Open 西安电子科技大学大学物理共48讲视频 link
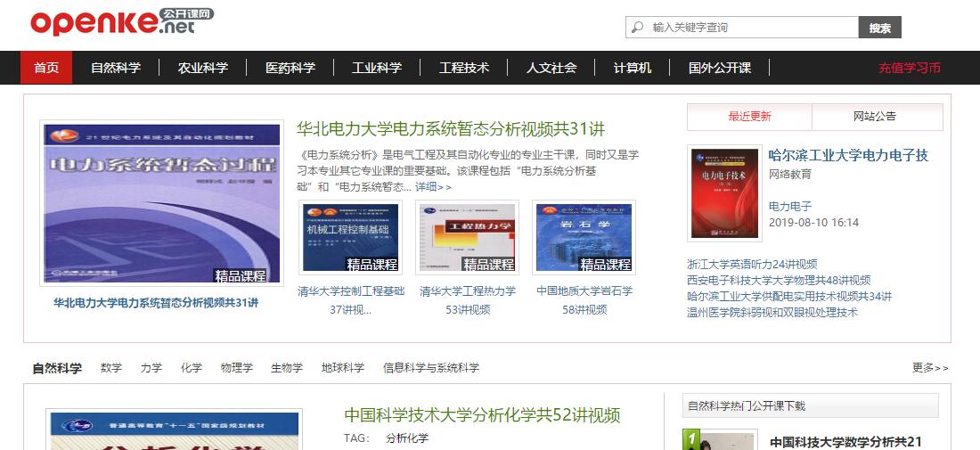Screen dimensions: 980x450 (779, 281)
